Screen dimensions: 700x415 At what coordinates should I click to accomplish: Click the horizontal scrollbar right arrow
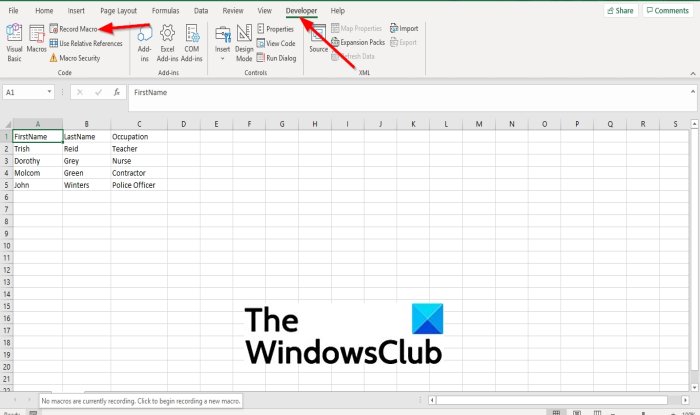[685, 400]
